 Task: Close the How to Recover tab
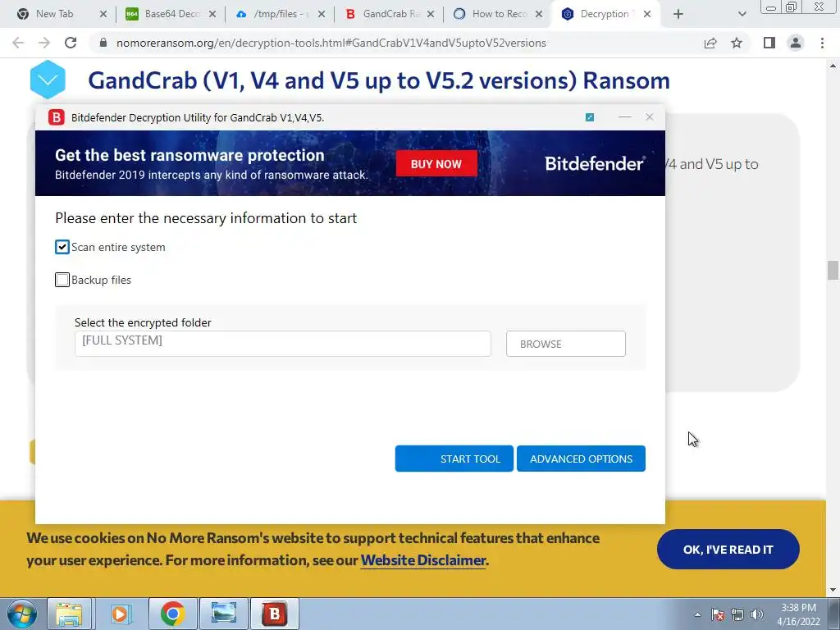point(540,14)
